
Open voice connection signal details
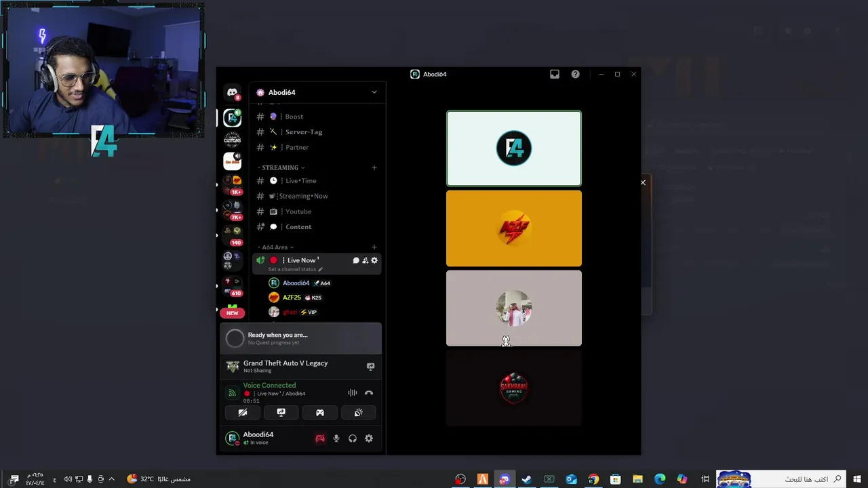233,393
